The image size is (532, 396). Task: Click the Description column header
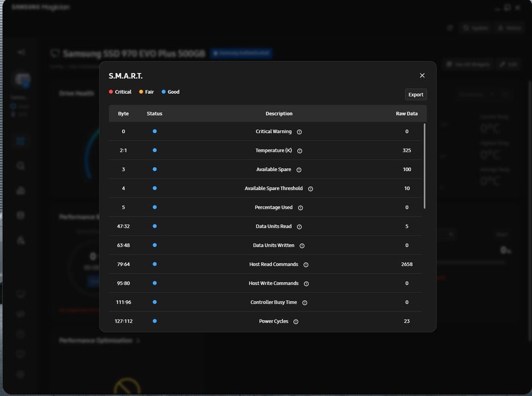(279, 113)
